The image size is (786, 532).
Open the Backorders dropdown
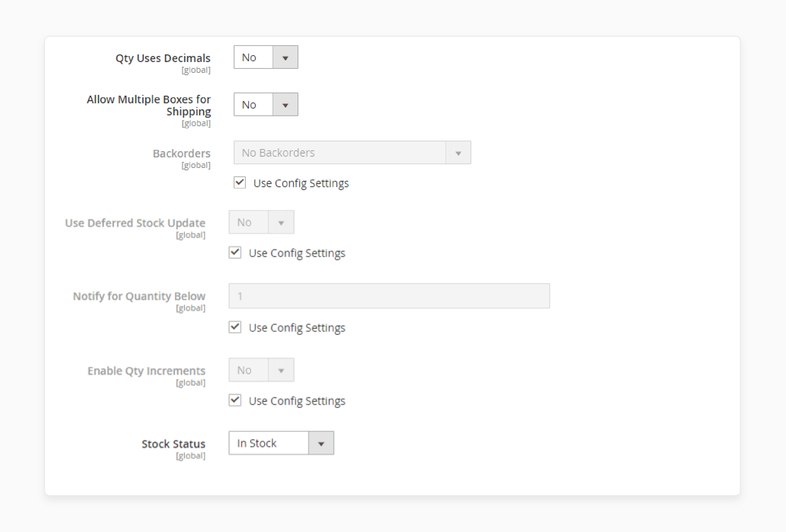[352, 152]
